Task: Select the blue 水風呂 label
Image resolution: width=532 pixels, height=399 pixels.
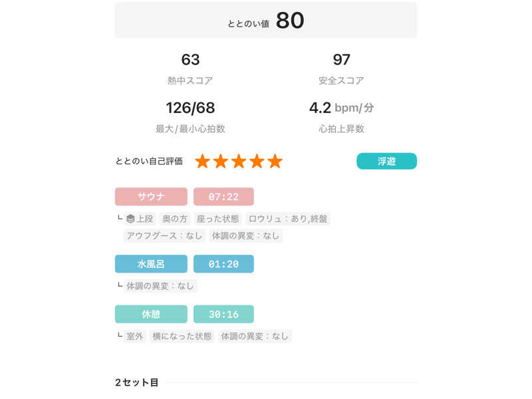Action: (151, 264)
